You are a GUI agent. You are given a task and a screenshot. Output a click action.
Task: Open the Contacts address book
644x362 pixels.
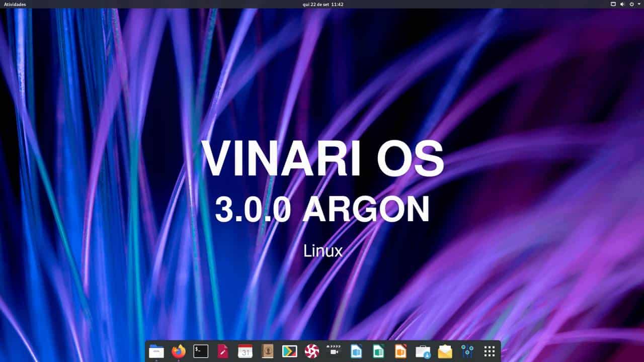(x=267, y=351)
